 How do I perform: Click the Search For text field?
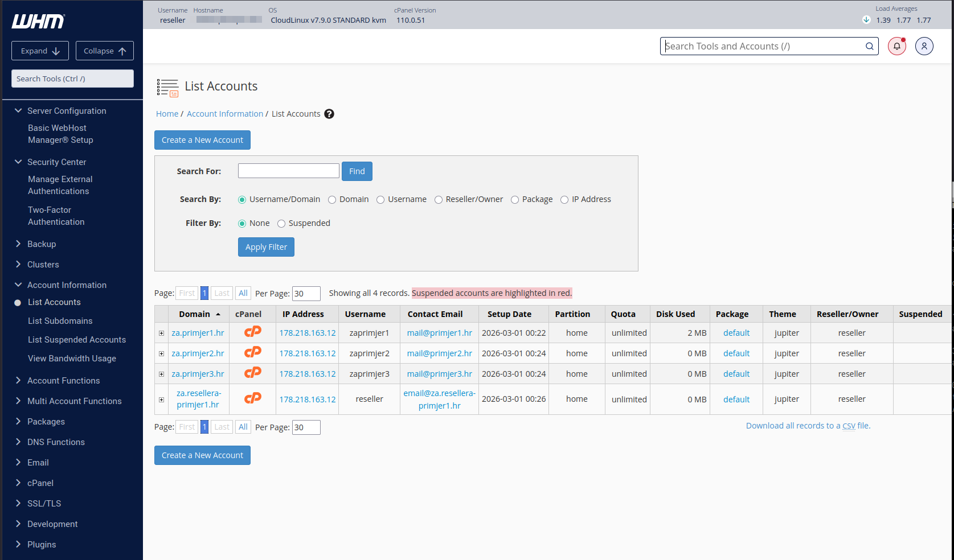click(288, 171)
